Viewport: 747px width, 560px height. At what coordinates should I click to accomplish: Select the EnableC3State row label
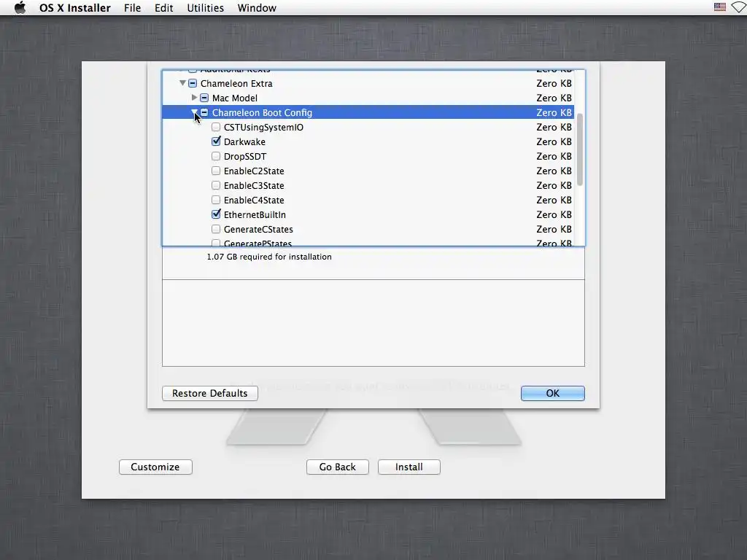pos(254,186)
